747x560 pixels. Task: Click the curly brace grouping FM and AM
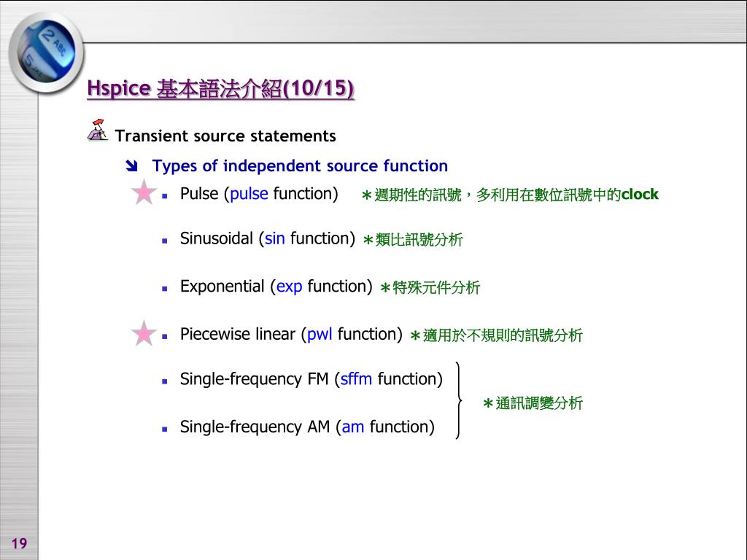click(458, 400)
